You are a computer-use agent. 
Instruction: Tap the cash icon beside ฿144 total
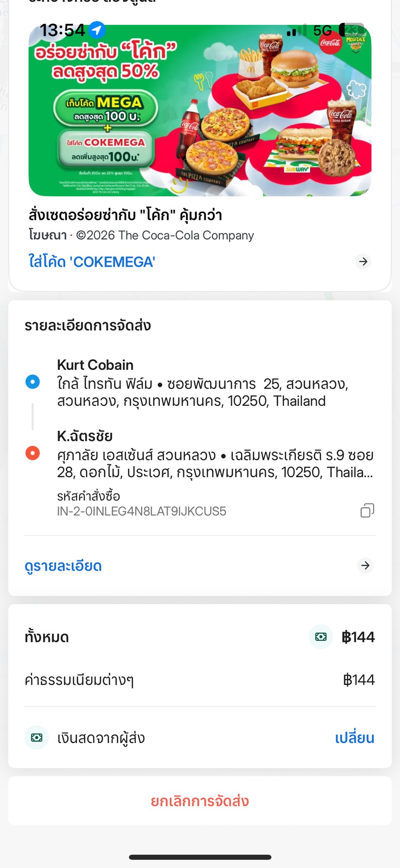pos(321,637)
